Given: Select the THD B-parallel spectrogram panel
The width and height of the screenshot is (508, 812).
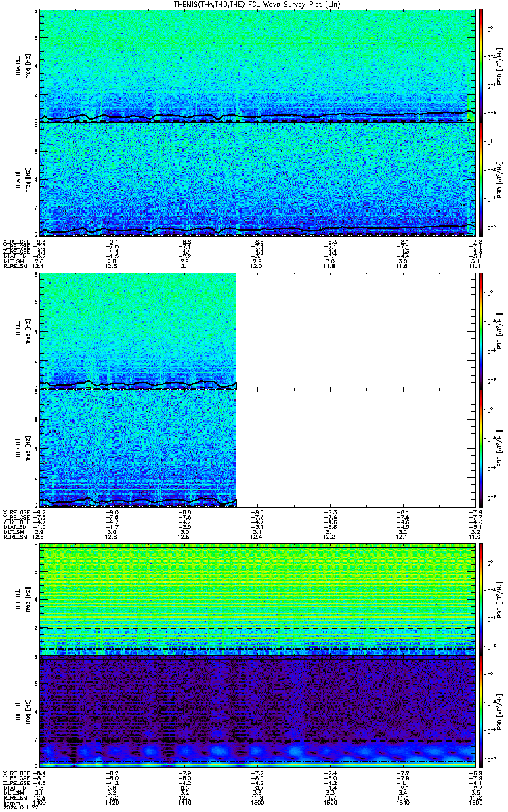Looking at the screenshot, I should click(x=259, y=447).
